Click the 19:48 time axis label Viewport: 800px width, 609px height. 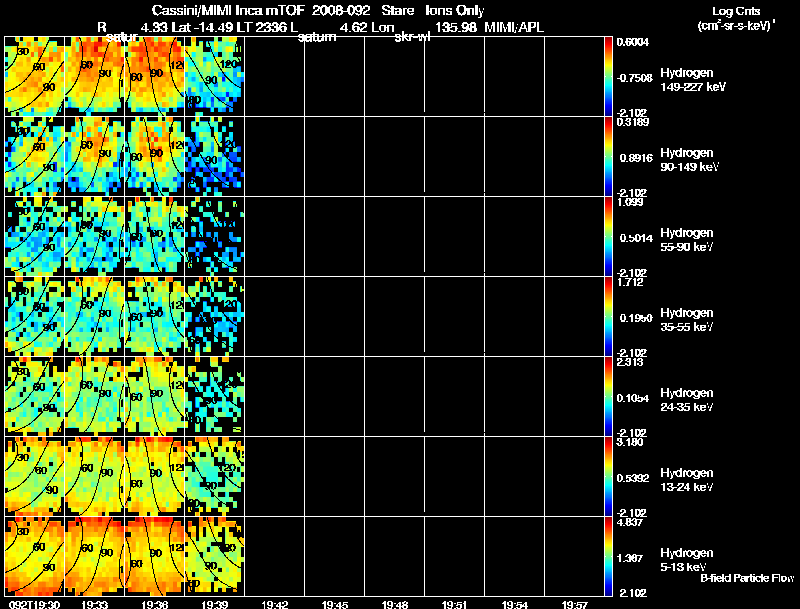pos(394,604)
